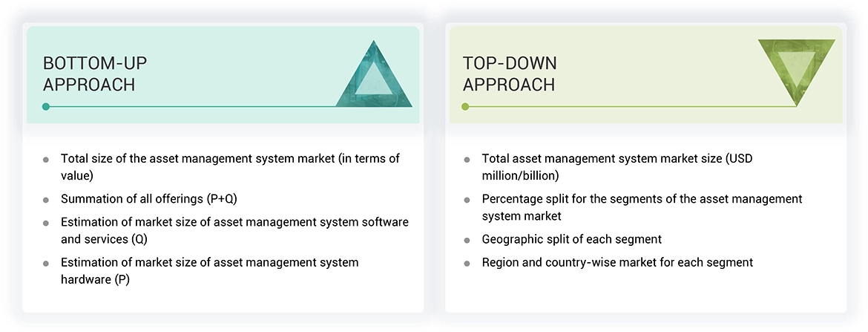Select the Top-Down Approach heading
The width and height of the screenshot is (868, 332).
click(x=510, y=74)
